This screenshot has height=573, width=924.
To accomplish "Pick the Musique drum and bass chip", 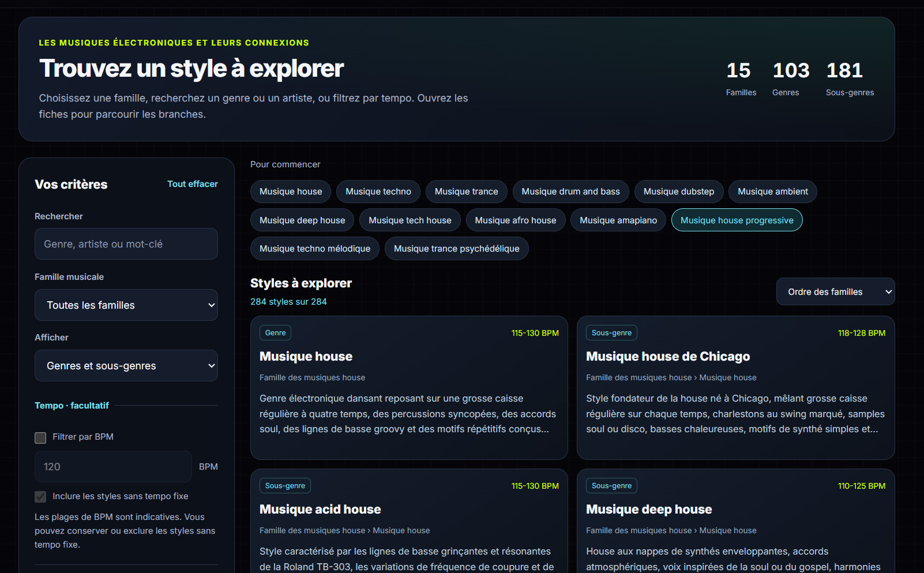I will click(x=570, y=192).
